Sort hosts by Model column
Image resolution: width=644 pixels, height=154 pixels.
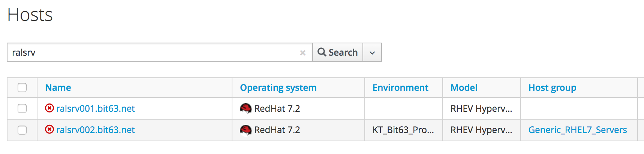coord(464,87)
